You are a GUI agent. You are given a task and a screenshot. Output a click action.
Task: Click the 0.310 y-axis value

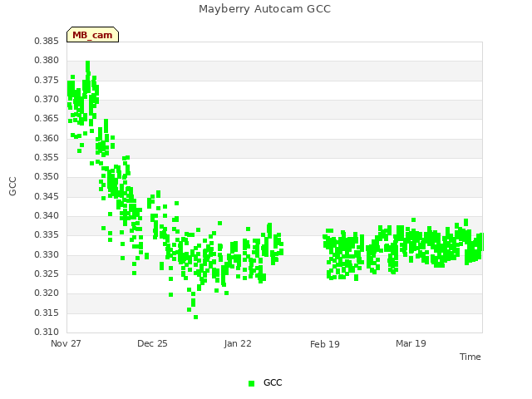click(47, 332)
